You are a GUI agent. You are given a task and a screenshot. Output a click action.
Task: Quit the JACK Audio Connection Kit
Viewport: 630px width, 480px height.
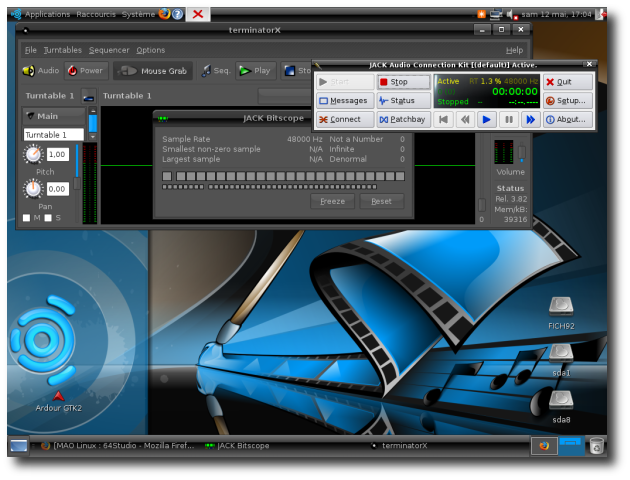click(568, 82)
